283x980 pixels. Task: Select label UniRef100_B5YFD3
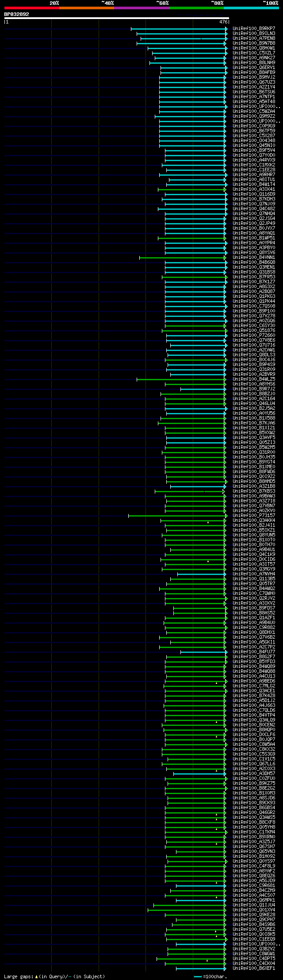[x=254, y=661]
